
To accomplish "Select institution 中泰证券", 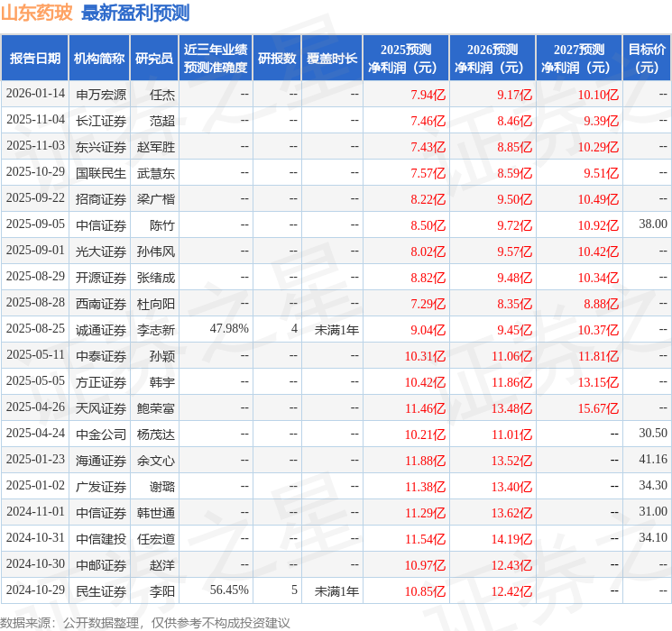I will (x=101, y=355).
